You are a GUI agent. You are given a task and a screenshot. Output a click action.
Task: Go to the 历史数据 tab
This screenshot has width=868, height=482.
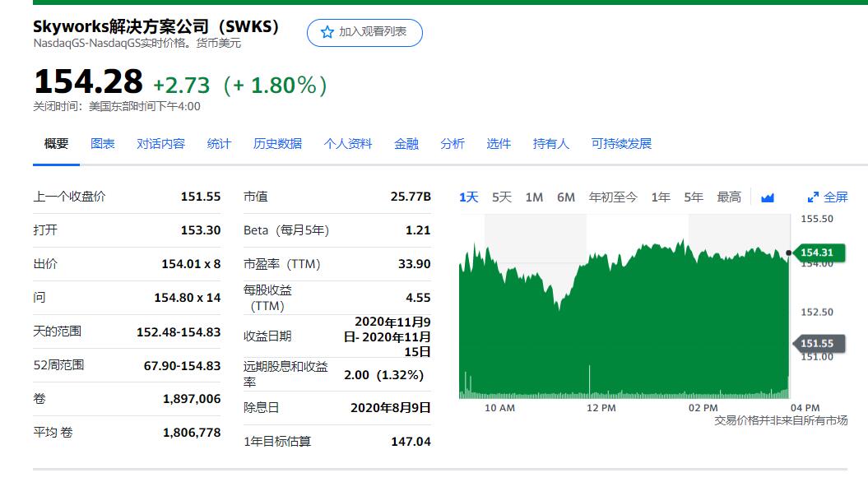[x=277, y=144]
